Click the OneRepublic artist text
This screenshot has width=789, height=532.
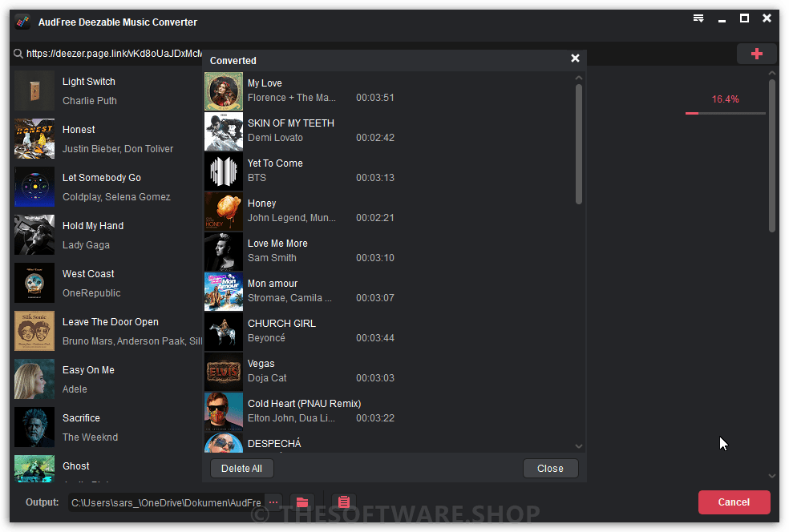tap(91, 293)
